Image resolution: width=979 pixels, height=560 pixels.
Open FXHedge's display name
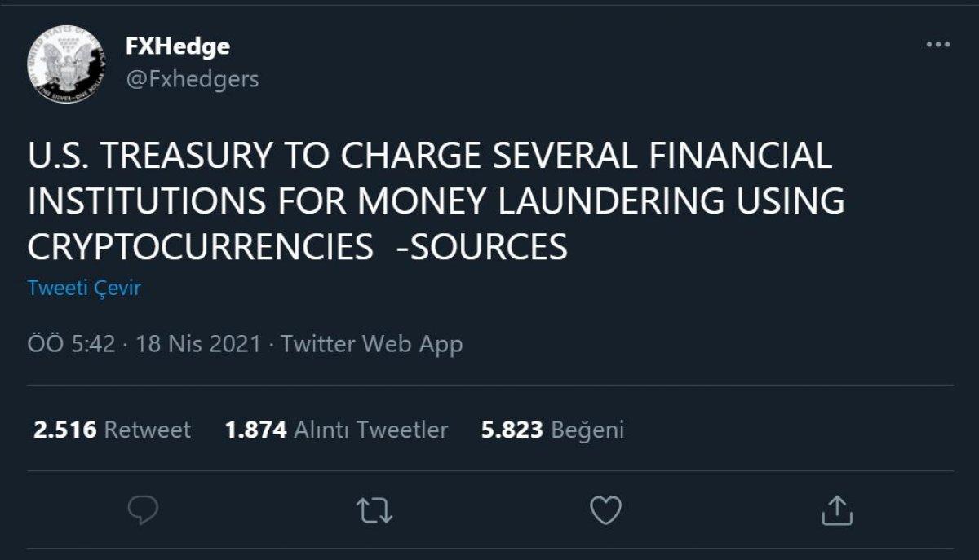coord(174,46)
